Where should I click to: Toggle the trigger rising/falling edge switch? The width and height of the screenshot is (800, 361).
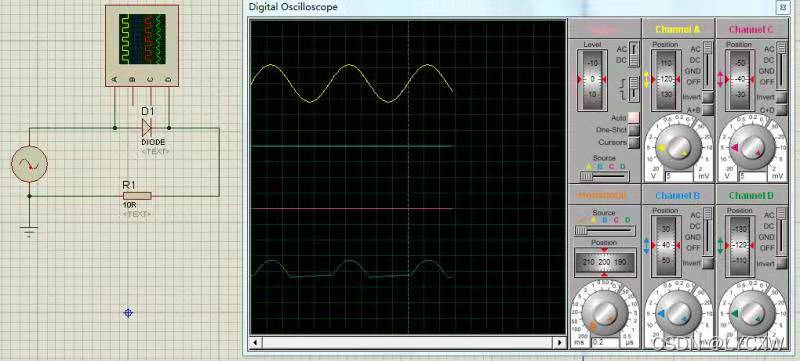tap(633, 89)
